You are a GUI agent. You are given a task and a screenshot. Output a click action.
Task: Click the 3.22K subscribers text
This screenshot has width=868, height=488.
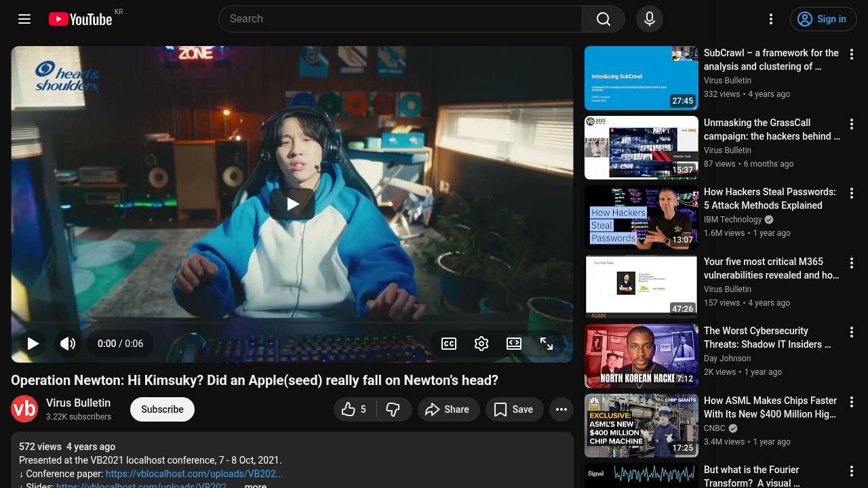pos(79,417)
